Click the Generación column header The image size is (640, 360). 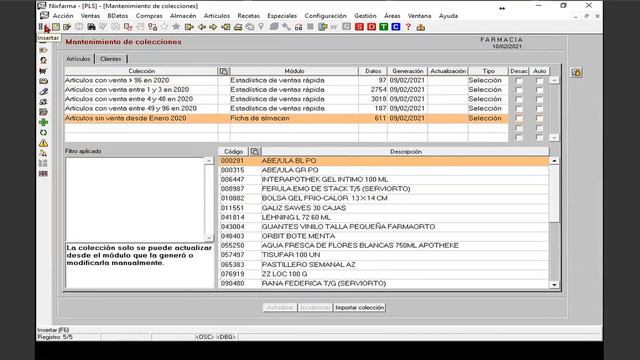(x=407, y=71)
